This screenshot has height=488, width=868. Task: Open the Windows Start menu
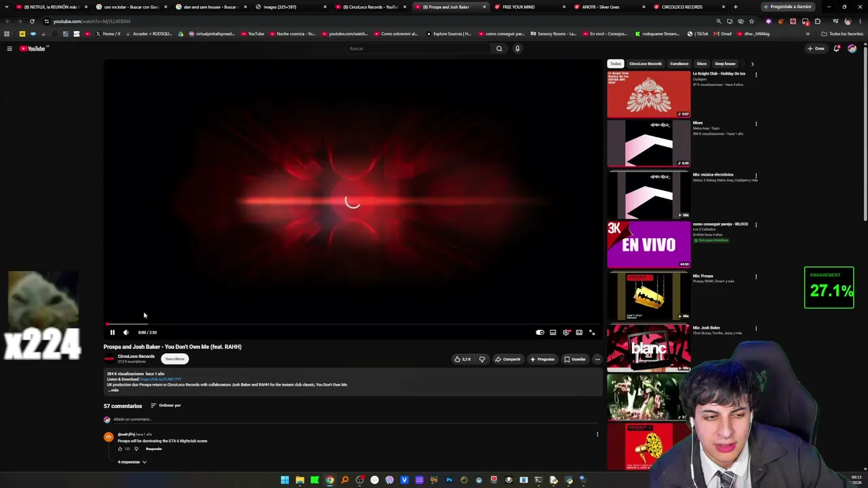point(285,481)
